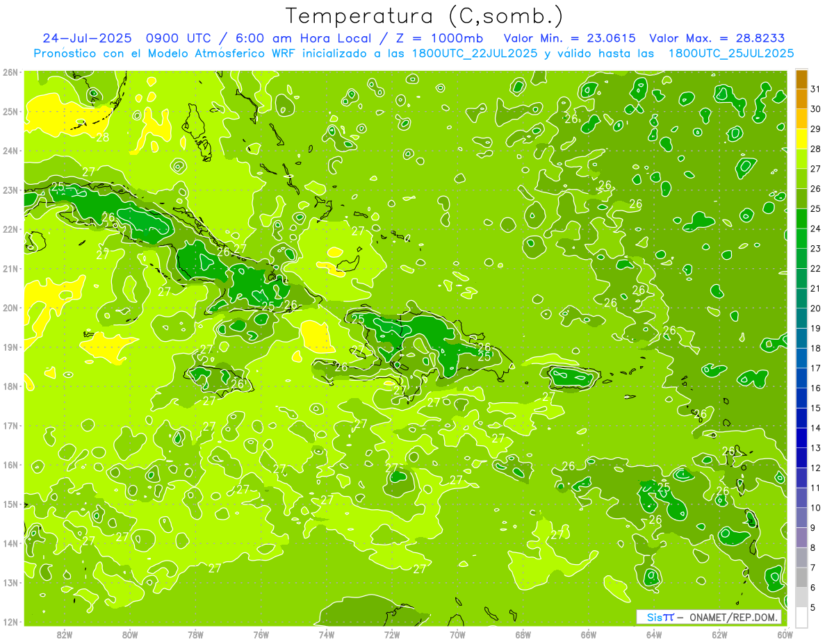Viewport: 834px width, 644px height.
Task: Select the blue swatch between 15 and 16
Action: [x=801, y=397]
